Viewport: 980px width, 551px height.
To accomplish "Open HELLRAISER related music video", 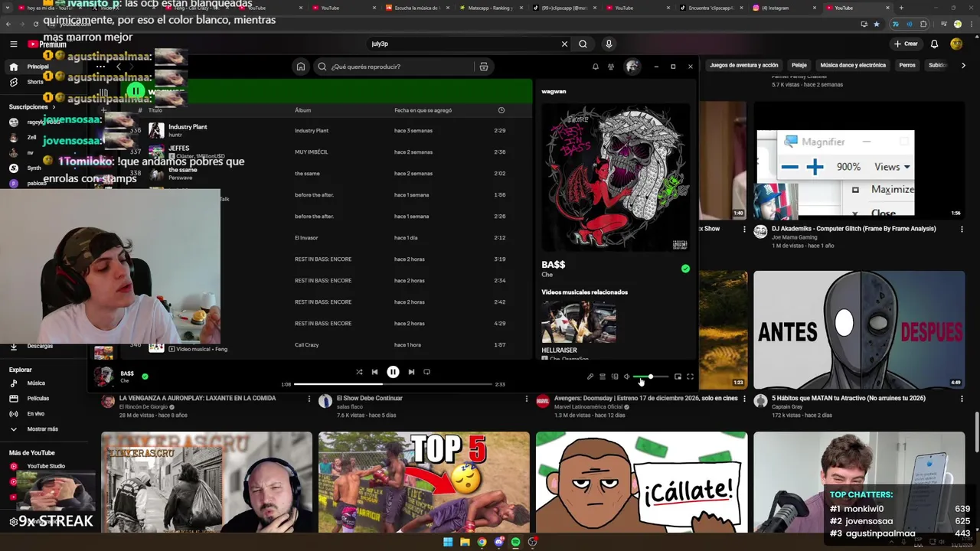I will pos(579,322).
